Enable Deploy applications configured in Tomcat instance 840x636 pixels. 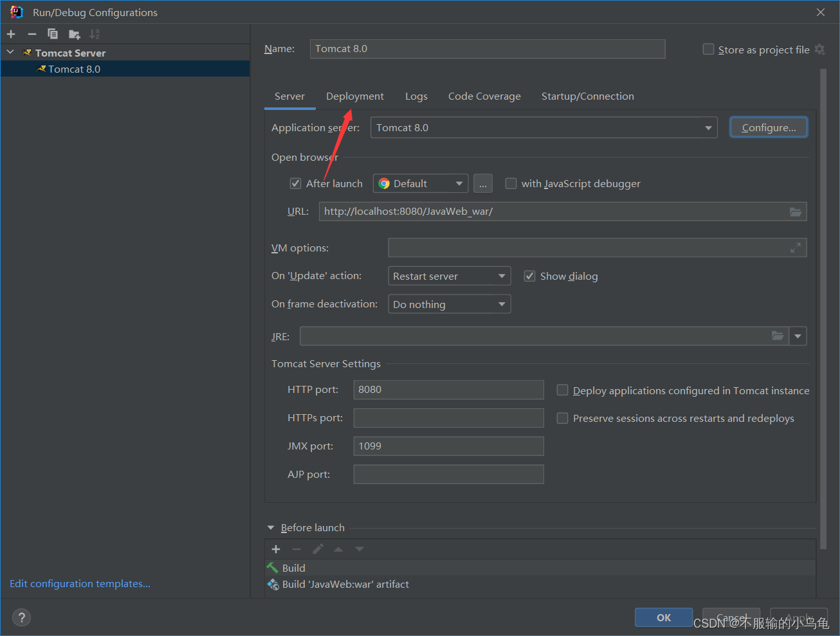[562, 390]
